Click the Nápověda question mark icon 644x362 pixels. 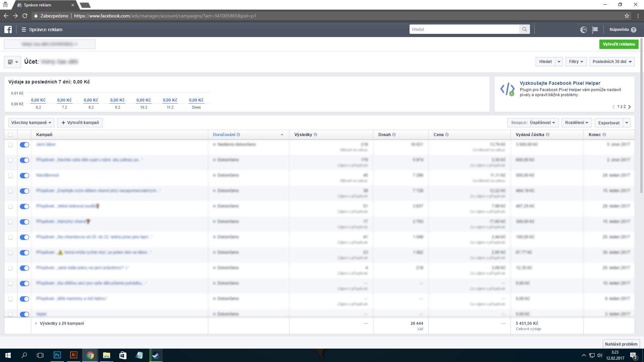click(x=634, y=29)
